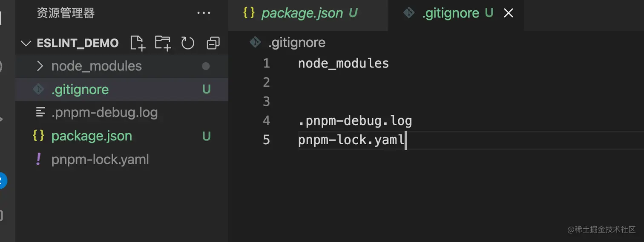Click the git icon beside .gitignore in sidebar
Image resolution: width=644 pixels, height=242 pixels.
pyautogui.click(x=39, y=89)
